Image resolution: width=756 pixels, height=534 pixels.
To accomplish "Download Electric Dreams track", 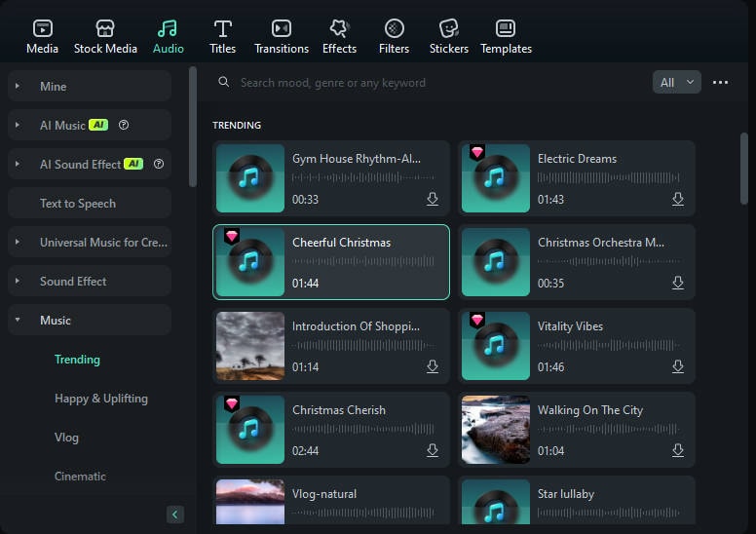I will (678, 199).
